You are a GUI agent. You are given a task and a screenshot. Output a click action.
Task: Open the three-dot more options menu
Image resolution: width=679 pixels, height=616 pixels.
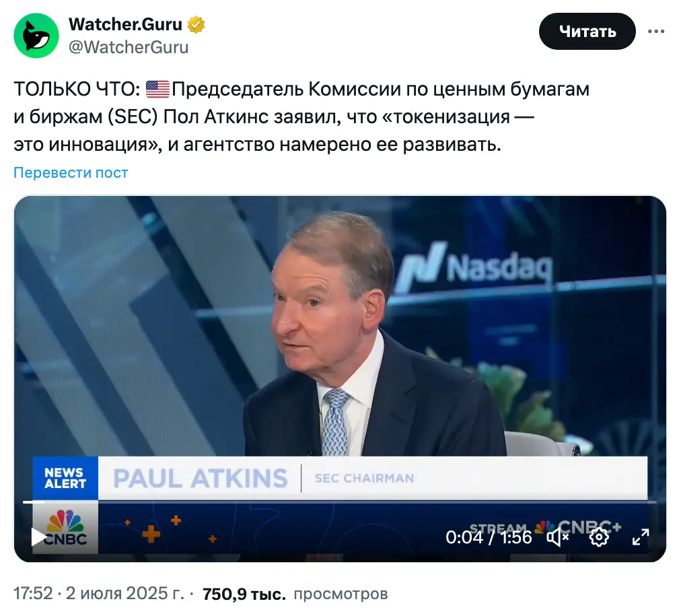(x=656, y=31)
